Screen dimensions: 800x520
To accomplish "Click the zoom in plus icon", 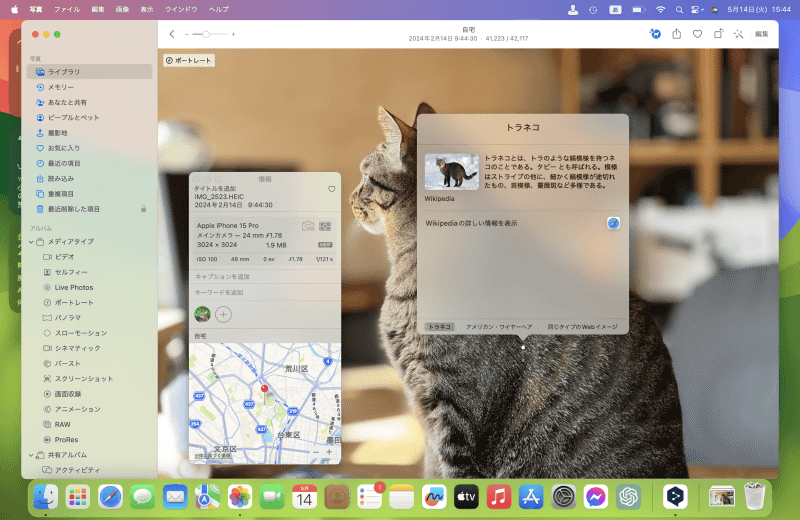I will [233, 34].
